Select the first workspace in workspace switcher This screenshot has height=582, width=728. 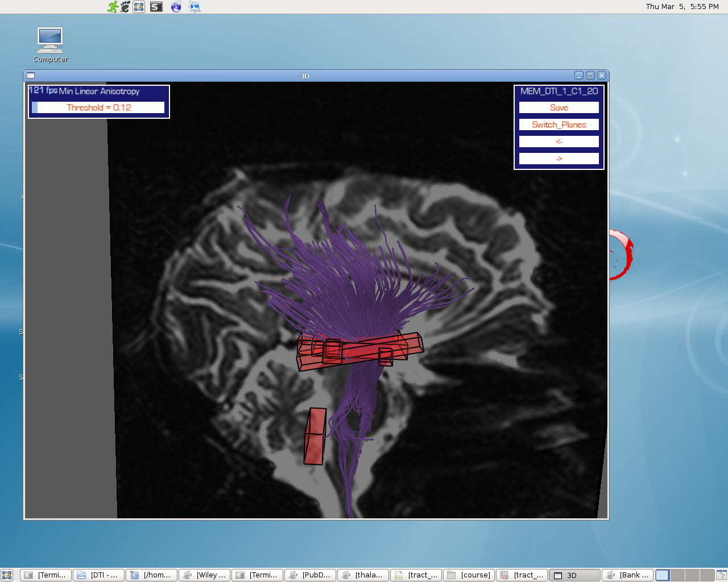coord(663,575)
